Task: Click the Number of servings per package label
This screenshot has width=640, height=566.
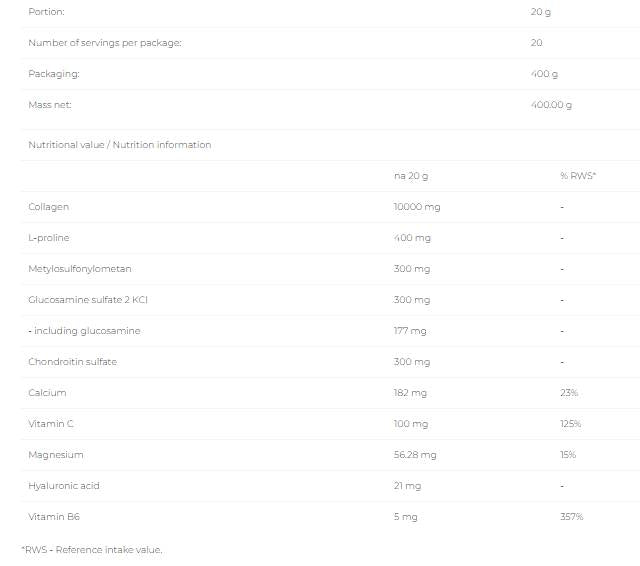Action: point(105,43)
